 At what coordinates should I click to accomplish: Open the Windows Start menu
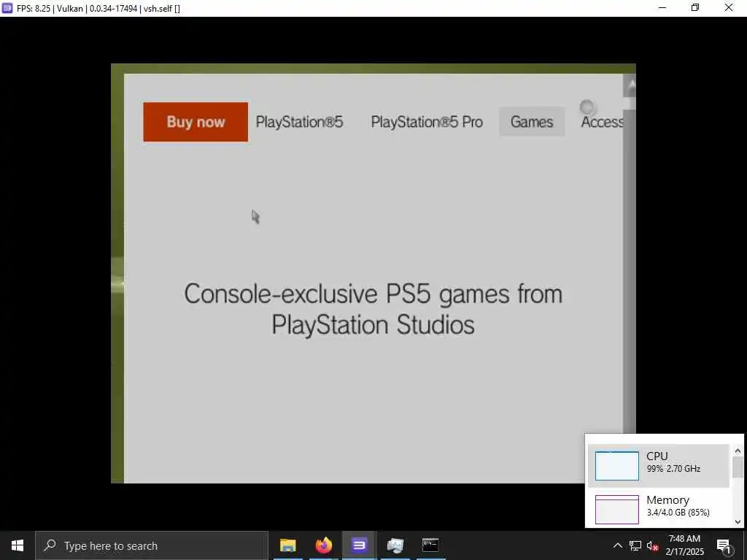(18, 545)
